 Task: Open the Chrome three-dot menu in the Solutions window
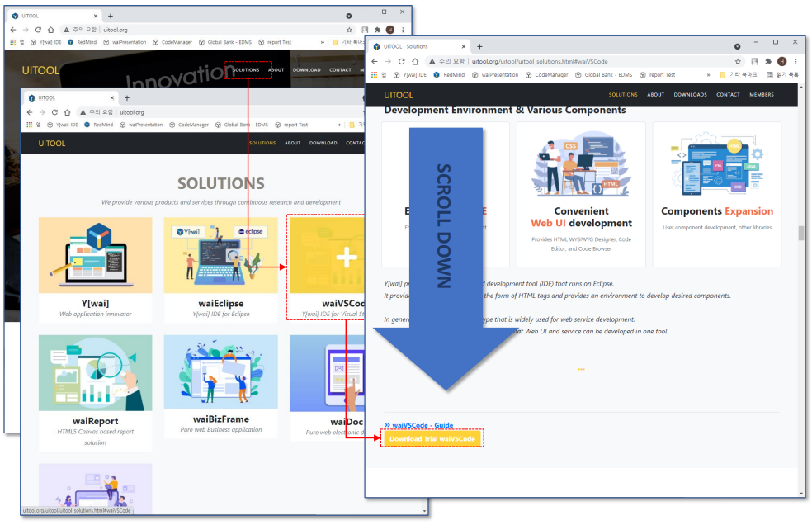point(795,61)
